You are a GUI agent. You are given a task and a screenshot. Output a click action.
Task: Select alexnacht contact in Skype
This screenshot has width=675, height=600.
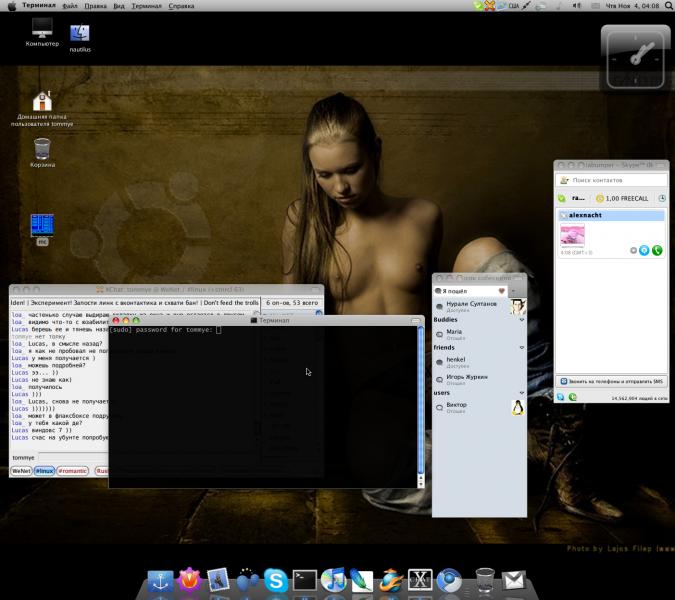click(611, 215)
